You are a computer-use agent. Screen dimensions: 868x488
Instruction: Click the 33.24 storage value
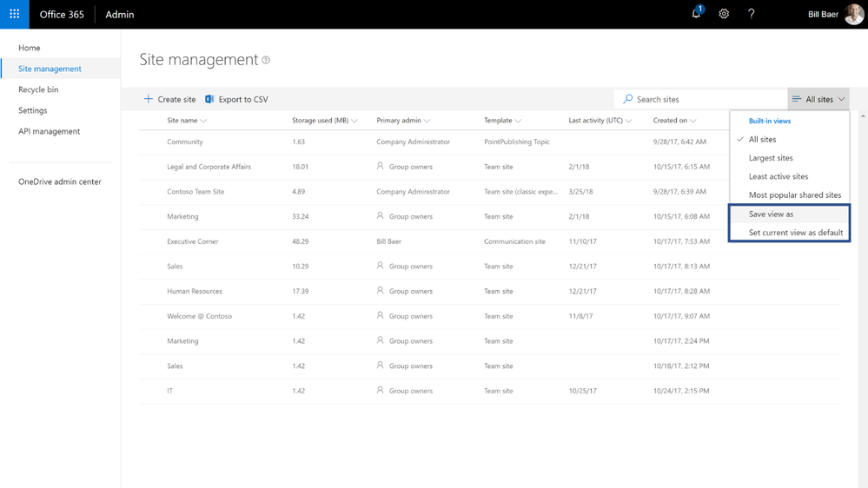(301, 216)
